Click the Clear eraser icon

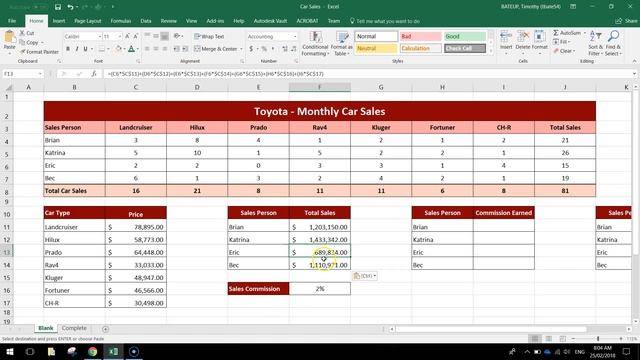[556, 51]
